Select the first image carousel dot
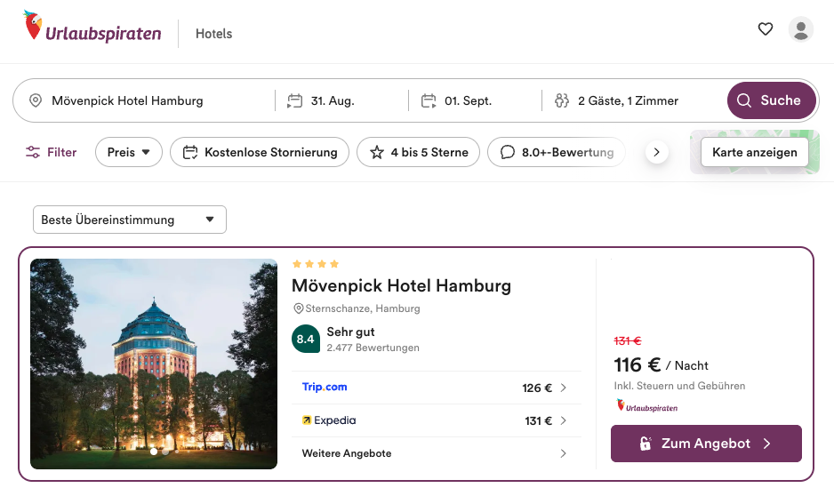Viewport: 834px width, 504px height. (x=154, y=452)
